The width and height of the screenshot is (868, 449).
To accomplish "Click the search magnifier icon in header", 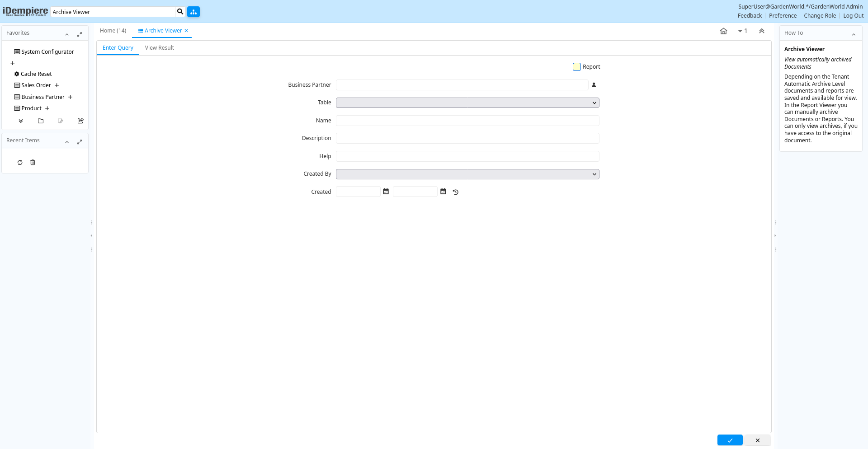I will tap(180, 12).
